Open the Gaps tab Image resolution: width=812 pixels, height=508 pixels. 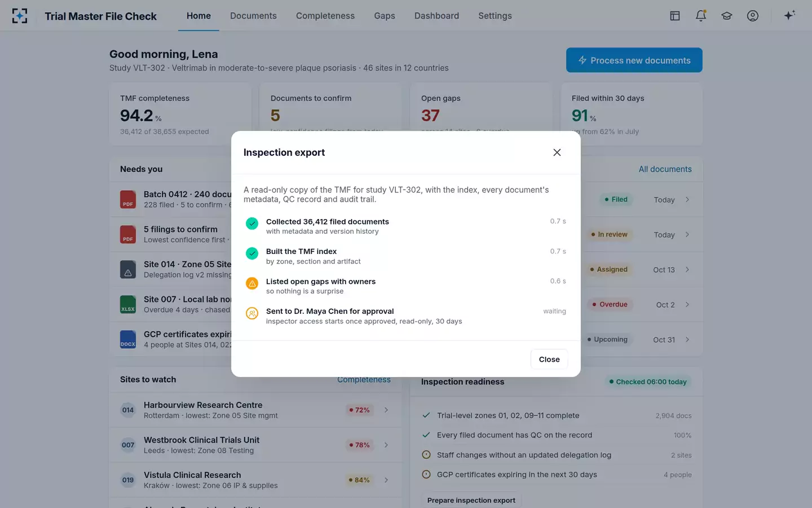point(385,16)
